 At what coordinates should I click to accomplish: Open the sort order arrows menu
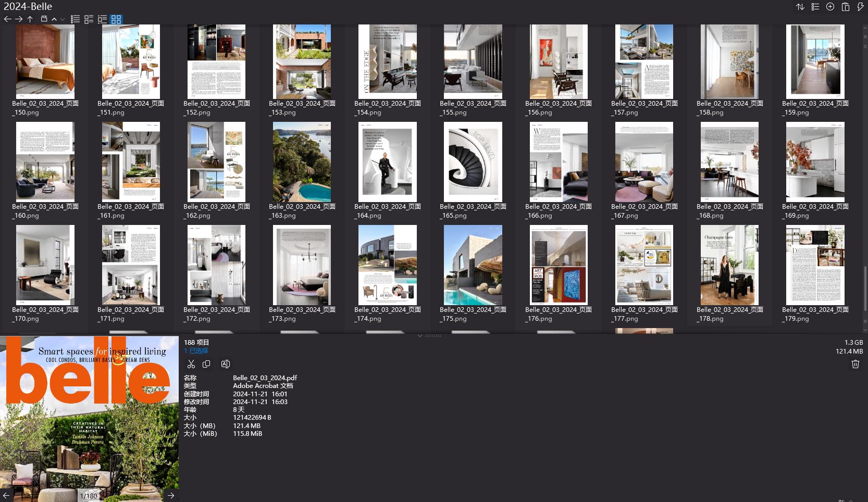tap(800, 7)
